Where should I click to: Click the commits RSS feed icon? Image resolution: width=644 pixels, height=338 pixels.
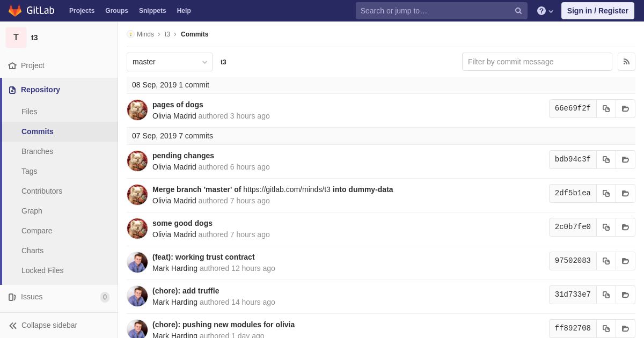(626, 62)
